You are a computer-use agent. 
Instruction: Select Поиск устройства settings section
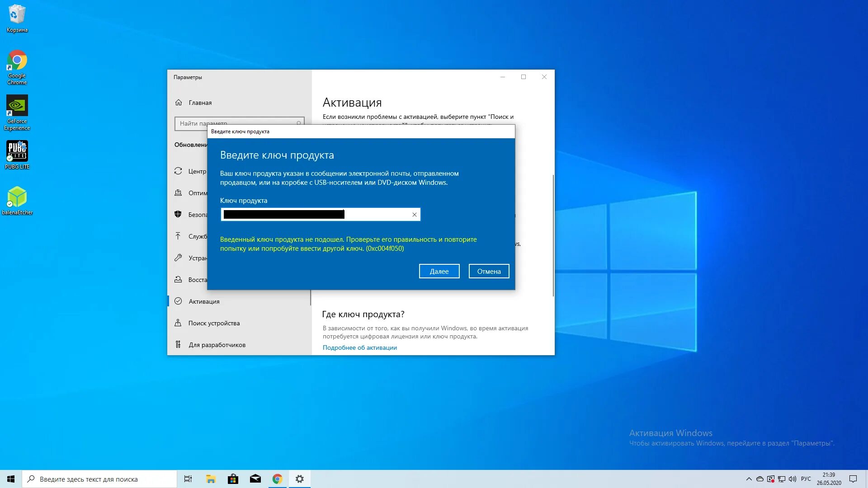213,322
